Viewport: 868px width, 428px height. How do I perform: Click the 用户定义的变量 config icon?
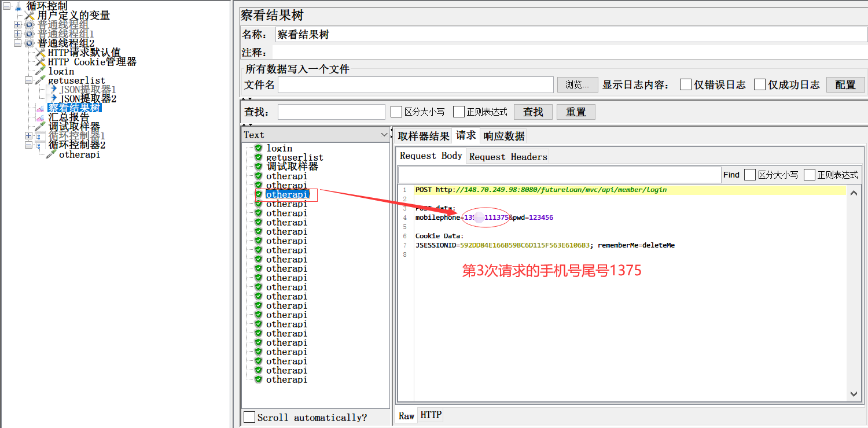point(29,16)
